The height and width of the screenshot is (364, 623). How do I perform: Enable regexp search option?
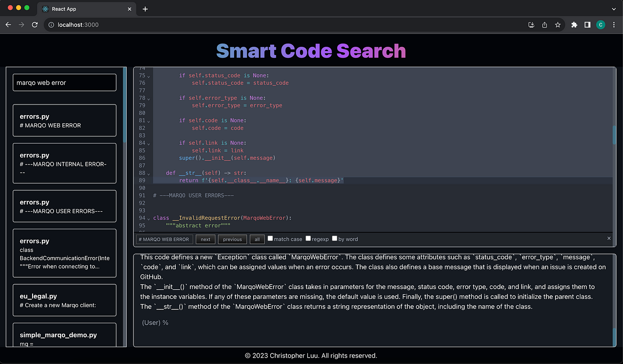click(x=308, y=238)
